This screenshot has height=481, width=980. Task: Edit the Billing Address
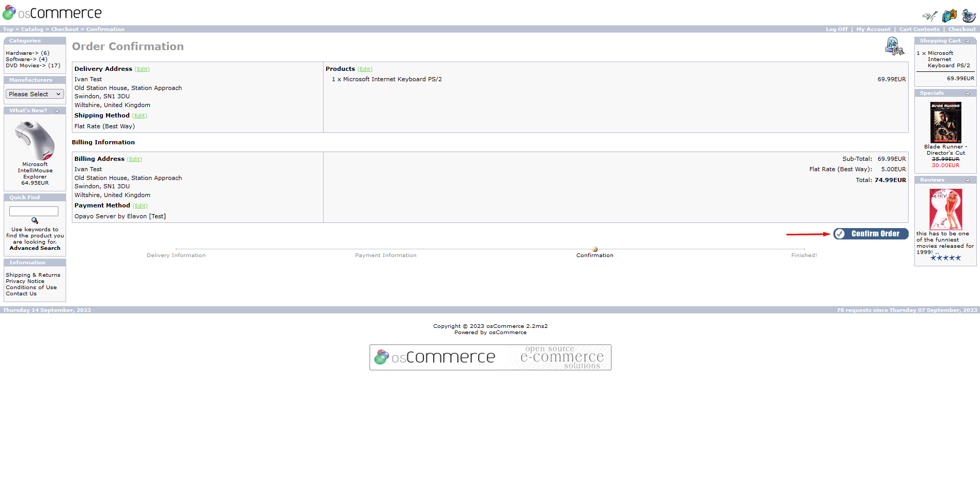[134, 159]
